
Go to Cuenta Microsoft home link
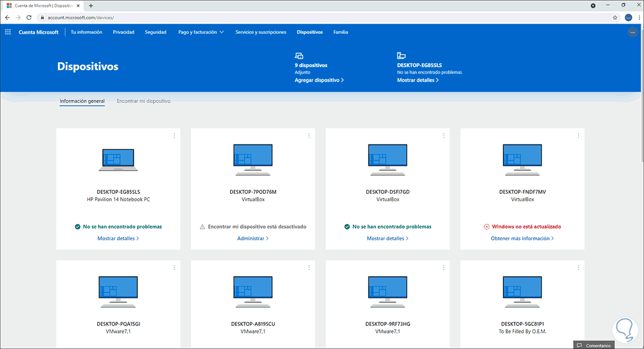pyautogui.click(x=39, y=32)
